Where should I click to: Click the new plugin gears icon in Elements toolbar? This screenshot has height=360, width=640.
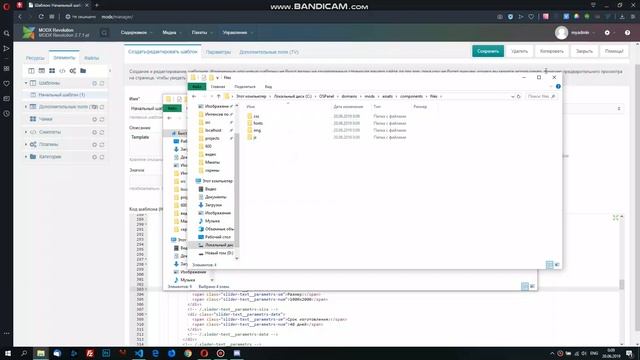pyautogui.click(x=73, y=71)
